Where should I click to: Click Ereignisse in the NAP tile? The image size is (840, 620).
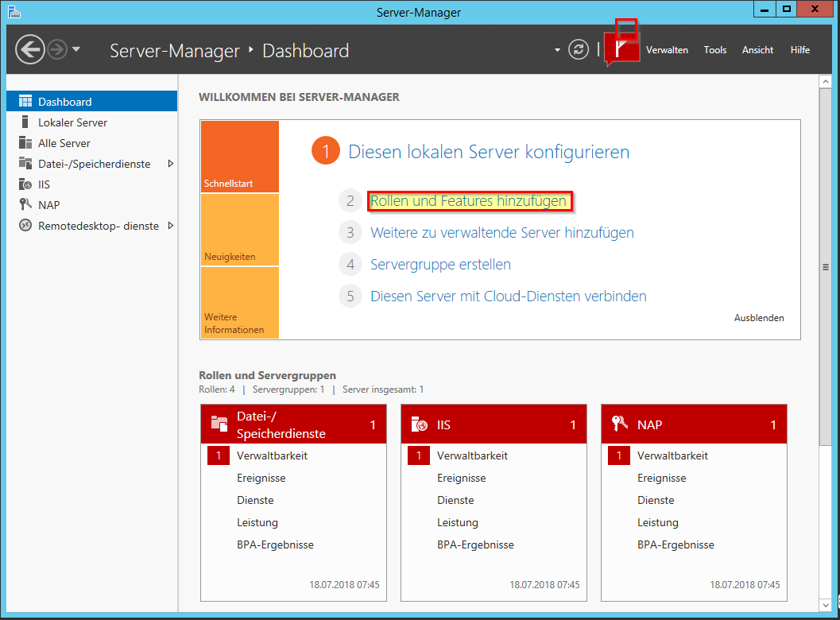tap(662, 478)
